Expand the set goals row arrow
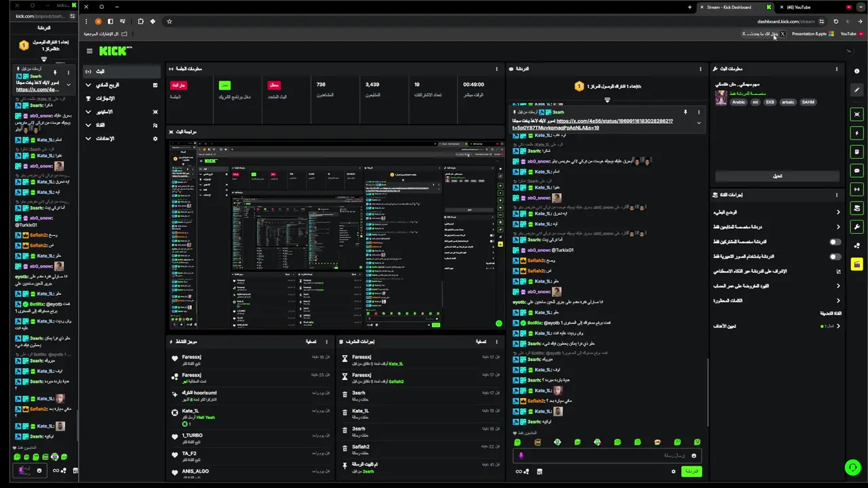868x488 pixels. click(838, 326)
